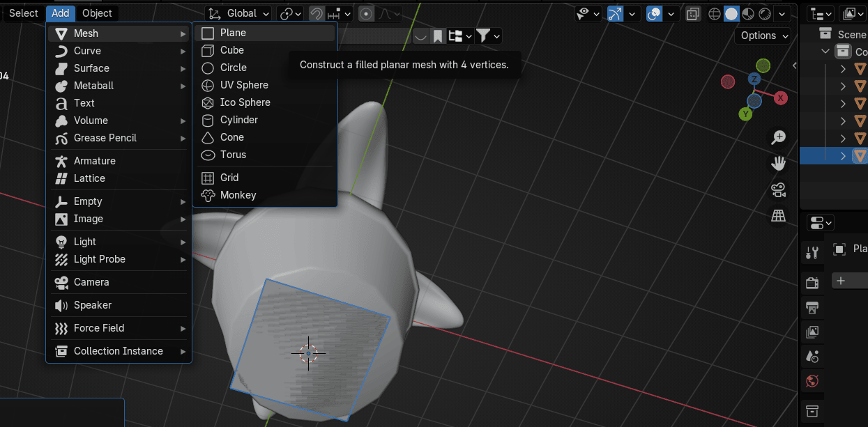Click the pan hand icon in viewport

(778, 164)
